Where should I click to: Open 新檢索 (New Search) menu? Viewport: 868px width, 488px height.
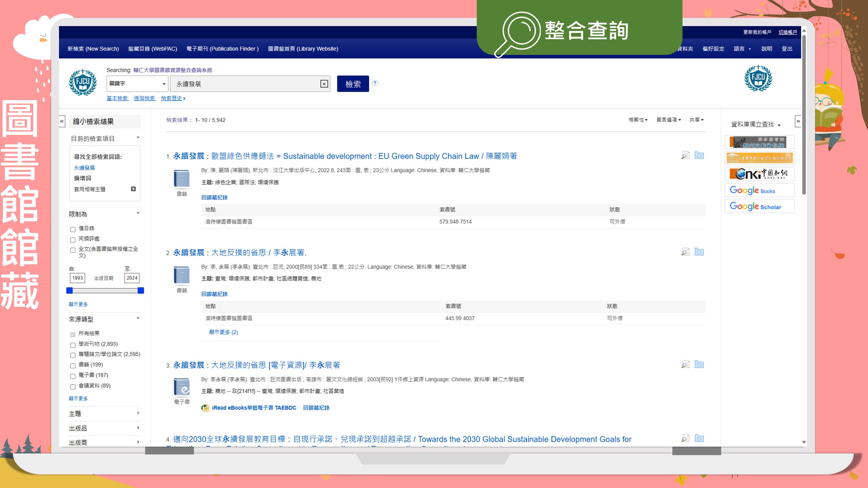pos(93,49)
